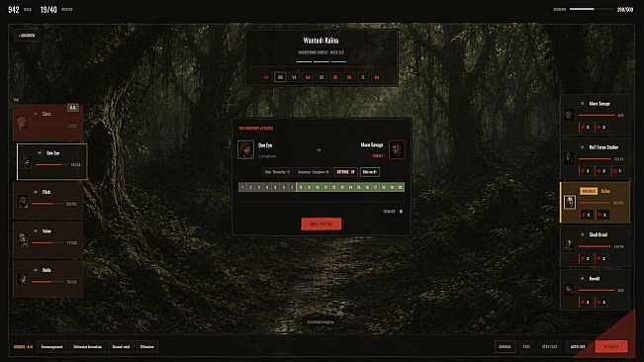Select the last red MA turn token

[x=377, y=77]
